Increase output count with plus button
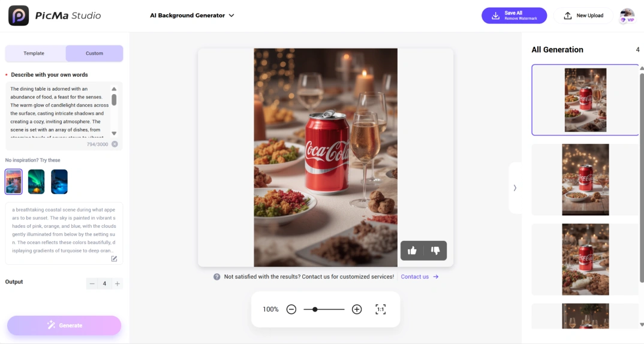Screen dimensions: 644x344 [118, 283]
